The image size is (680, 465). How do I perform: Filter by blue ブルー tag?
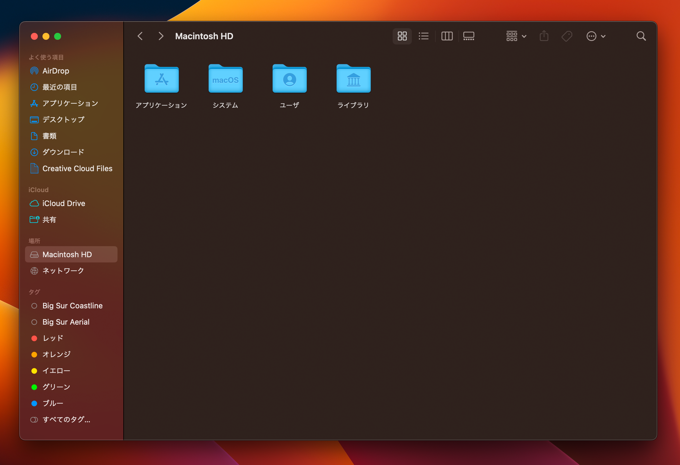tap(71, 403)
